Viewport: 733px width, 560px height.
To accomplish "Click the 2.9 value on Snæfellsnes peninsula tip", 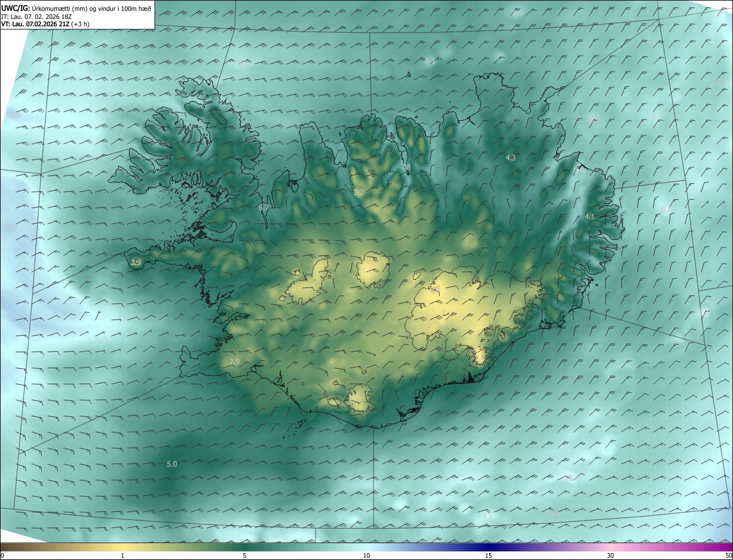I will pyautogui.click(x=136, y=262).
